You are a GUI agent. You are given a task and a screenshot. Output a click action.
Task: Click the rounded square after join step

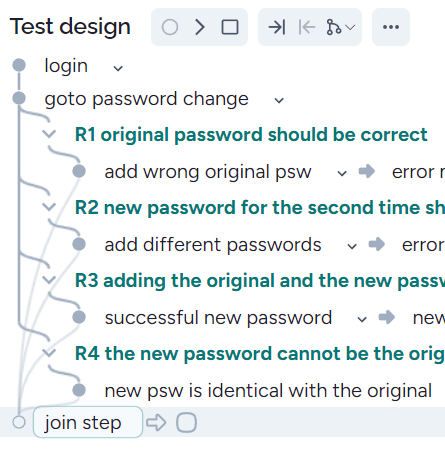186,423
